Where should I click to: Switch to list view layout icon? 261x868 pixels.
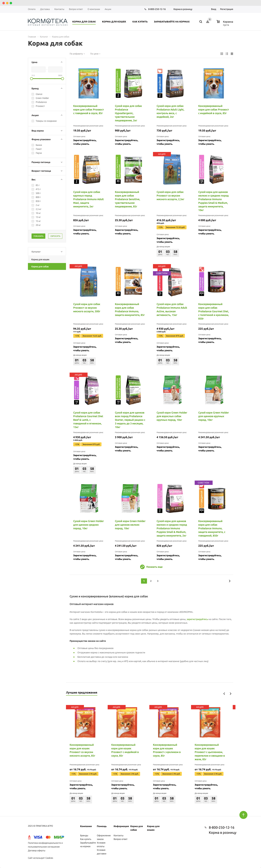[x=227, y=54]
